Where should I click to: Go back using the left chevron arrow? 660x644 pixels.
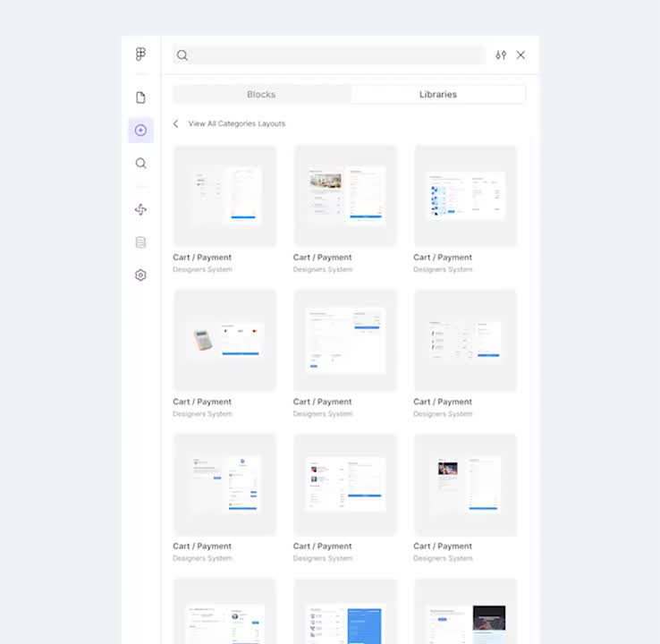175,123
